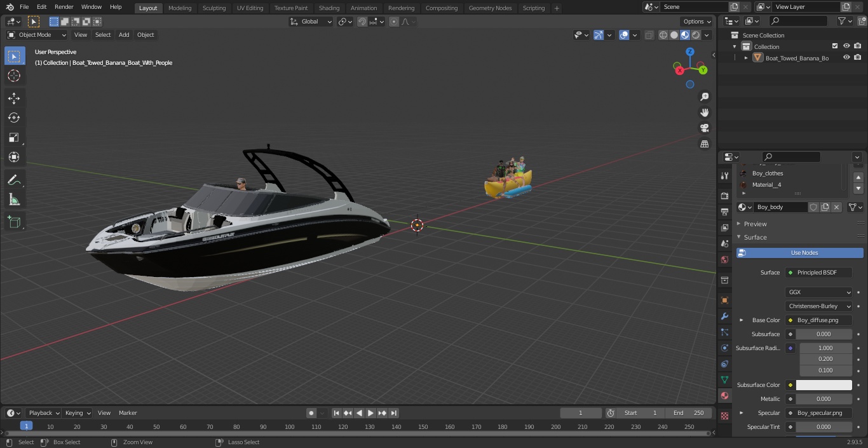The width and height of the screenshot is (868, 448).
Task: Open the File menu
Action: [24, 7]
